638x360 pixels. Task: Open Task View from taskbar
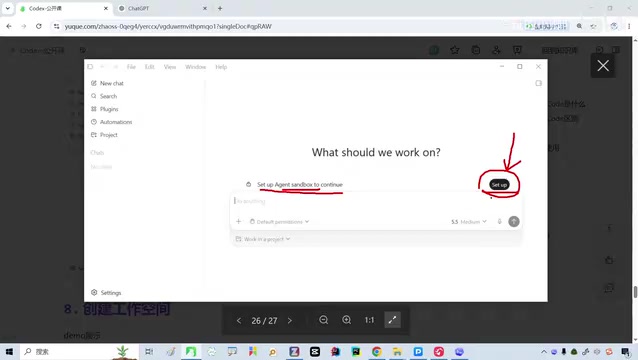click(149, 351)
